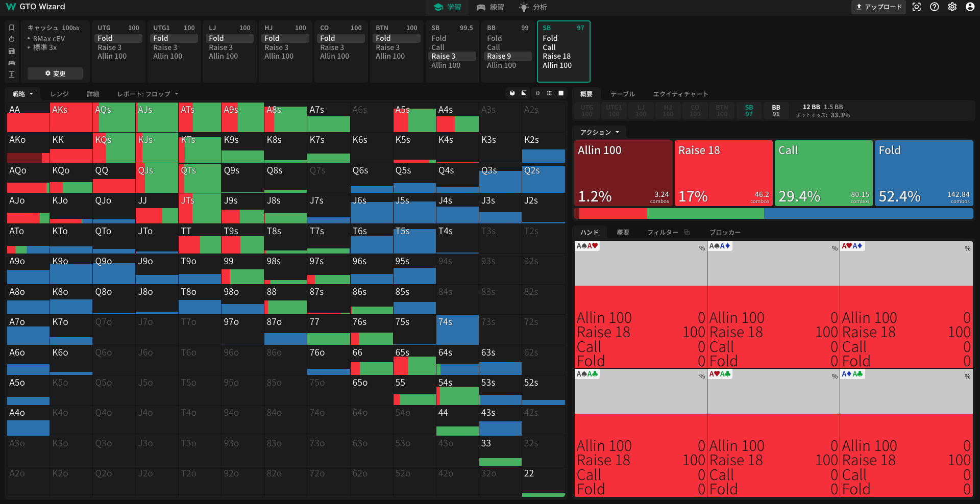Open the 戦略 strategy dropdown
980x504 pixels.
[x=23, y=94]
